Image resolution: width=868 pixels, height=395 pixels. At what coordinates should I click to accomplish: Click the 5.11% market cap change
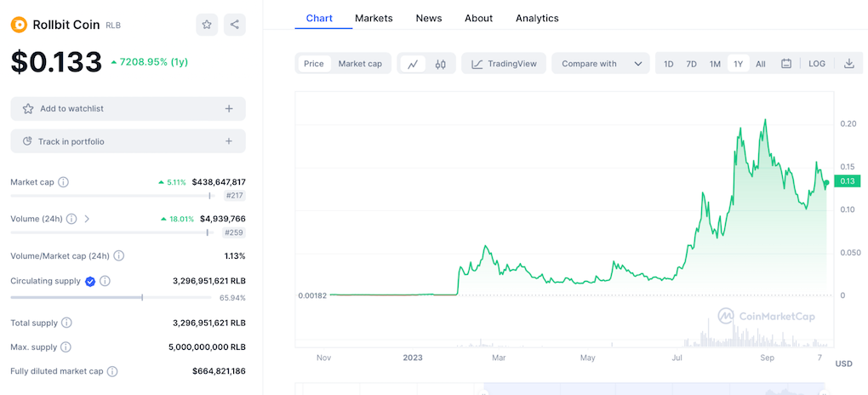pyautogui.click(x=172, y=181)
